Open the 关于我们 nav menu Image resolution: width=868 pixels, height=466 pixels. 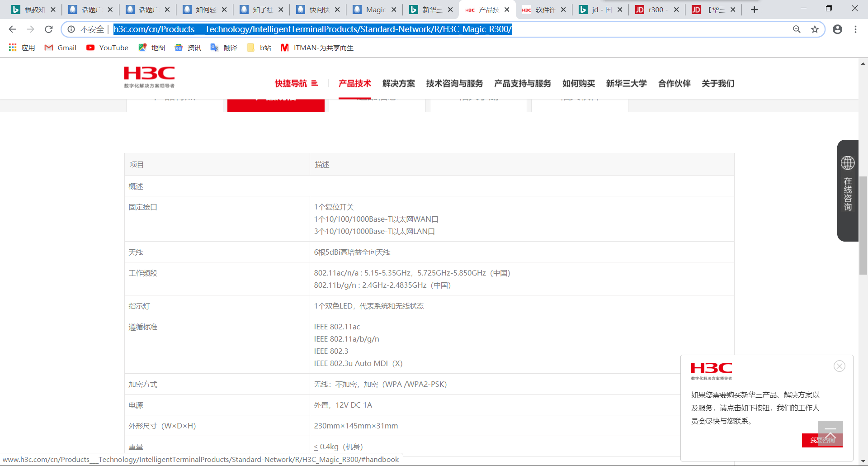(718, 83)
